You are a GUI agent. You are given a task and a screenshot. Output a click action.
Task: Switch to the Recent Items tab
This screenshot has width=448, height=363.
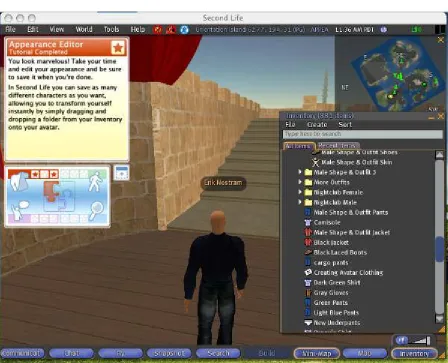[x=338, y=146]
